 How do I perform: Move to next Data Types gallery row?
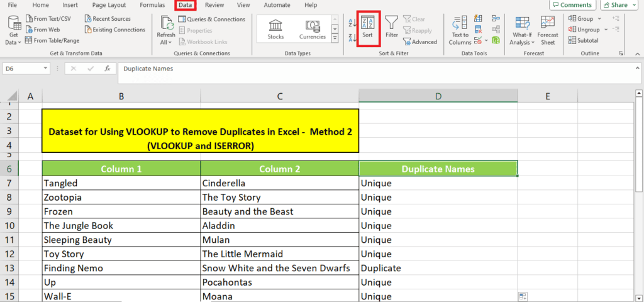pyautogui.click(x=335, y=29)
